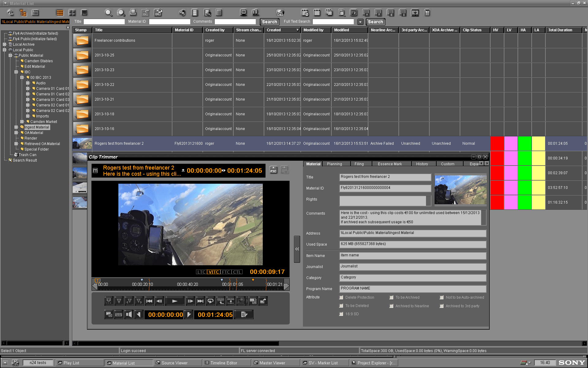Click the OAS archive toolbar icon
This screenshot has height=368, width=588.
[280, 13]
